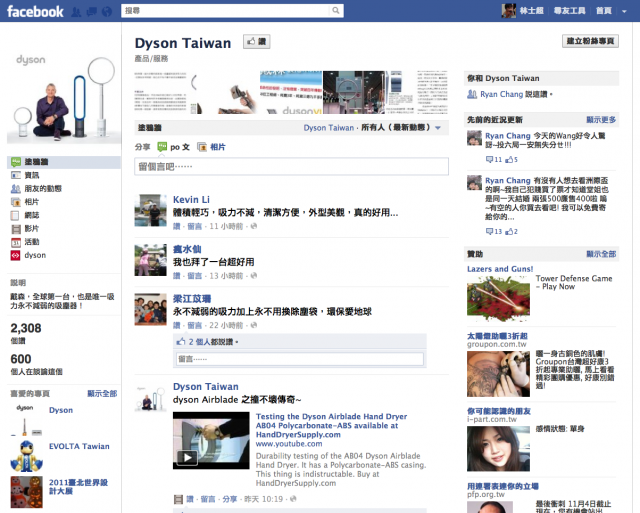This screenshot has height=513, width=640.
Task: Open the 2011 Taipei design expo page
Action: click(78, 486)
